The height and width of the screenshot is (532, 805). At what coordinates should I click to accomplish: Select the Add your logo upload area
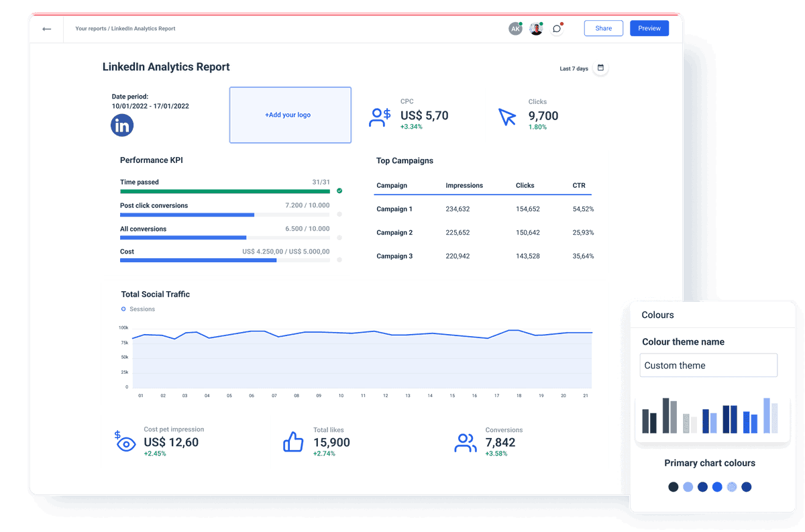tap(290, 115)
